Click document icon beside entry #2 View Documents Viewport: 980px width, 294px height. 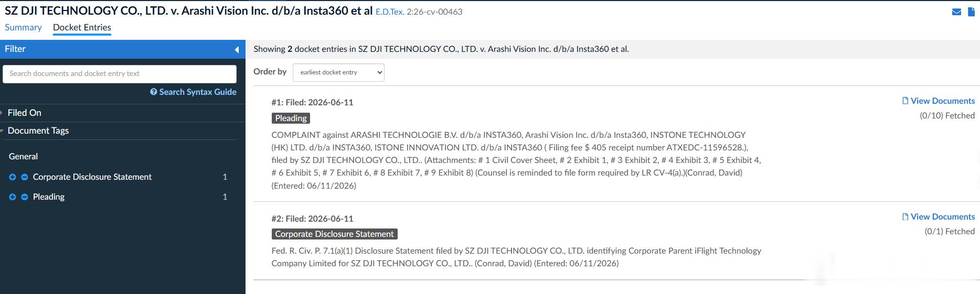click(x=905, y=216)
